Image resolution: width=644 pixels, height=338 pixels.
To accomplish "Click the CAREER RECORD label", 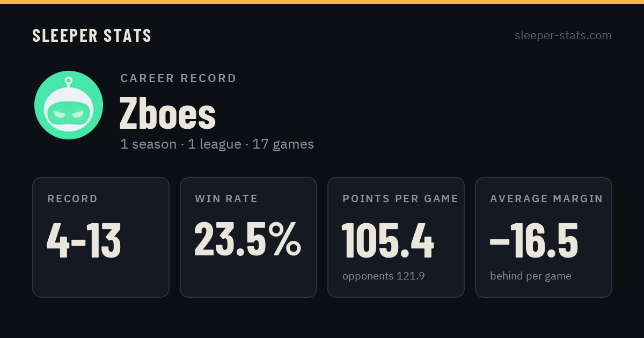I will pyautogui.click(x=178, y=78).
